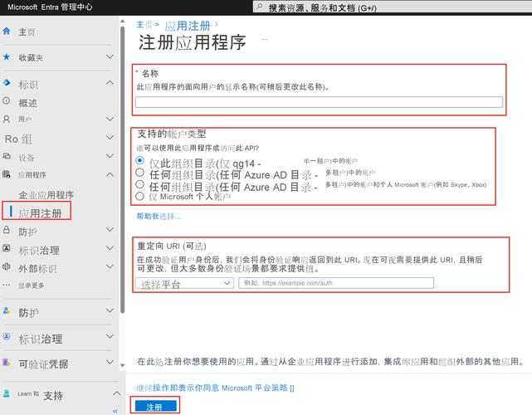Click the sidebar scroll-down arrow
Screen dimensions: 532x415
pos(123,365)
